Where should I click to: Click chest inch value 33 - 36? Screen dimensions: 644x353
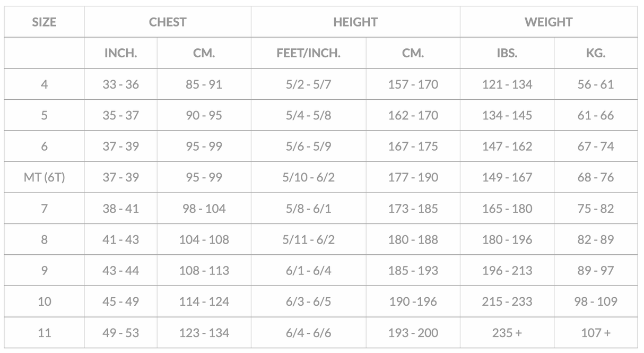coord(120,84)
